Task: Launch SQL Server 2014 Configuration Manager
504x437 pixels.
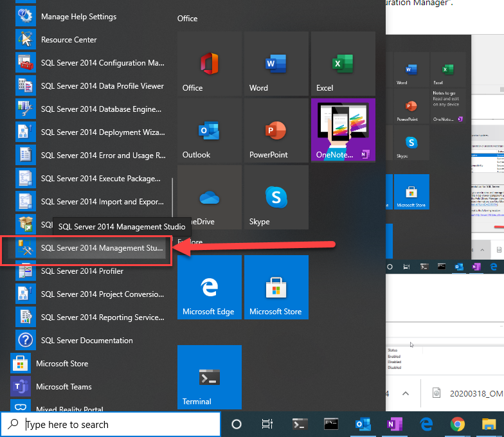Action: 90,63
